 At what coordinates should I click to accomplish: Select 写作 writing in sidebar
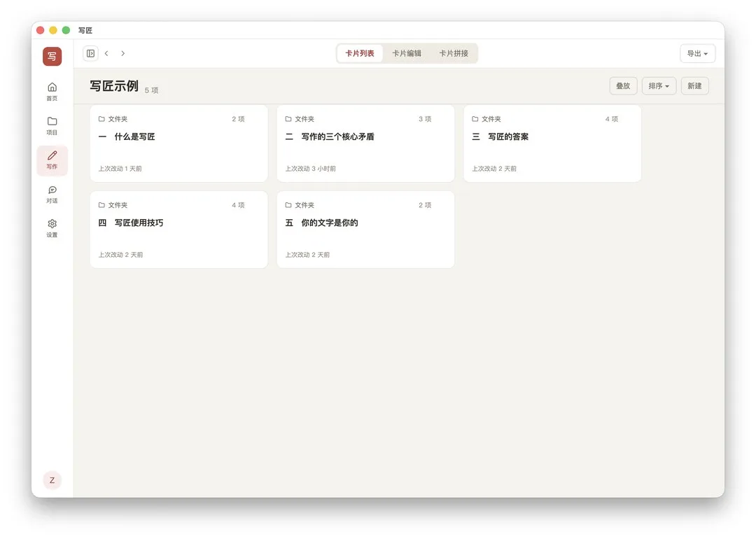(52, 160)
